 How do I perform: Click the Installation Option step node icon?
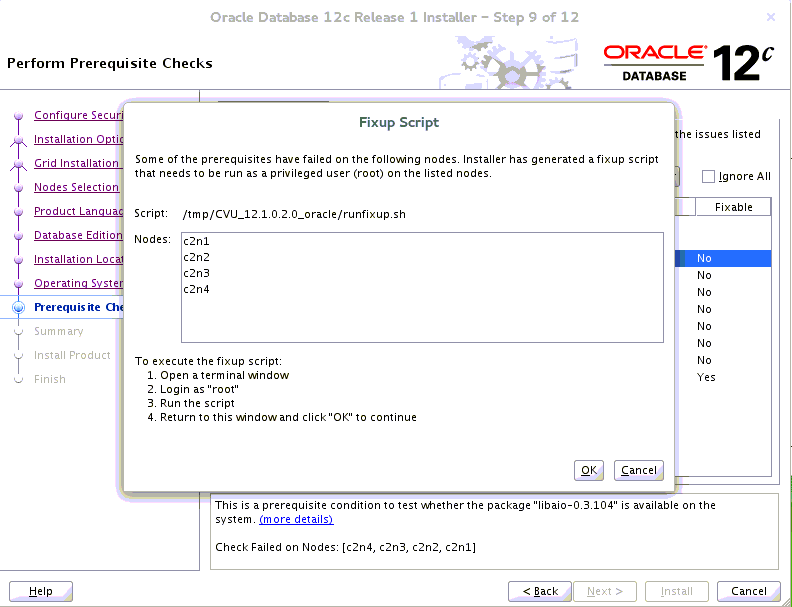(x=19, y=140)
